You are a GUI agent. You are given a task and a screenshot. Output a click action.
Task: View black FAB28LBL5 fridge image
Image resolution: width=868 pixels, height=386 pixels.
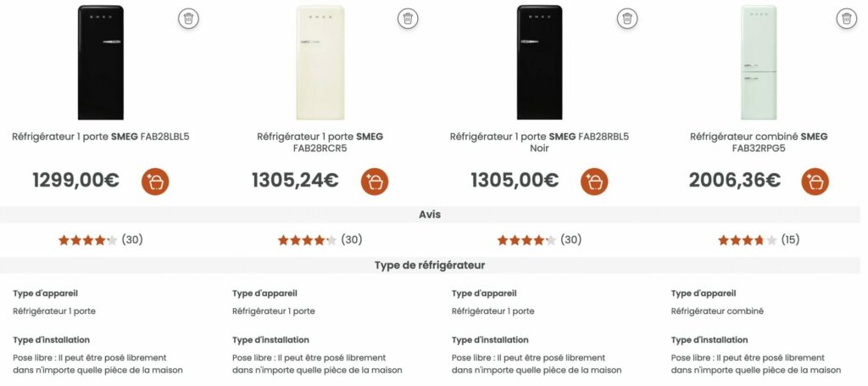[101, 63]
